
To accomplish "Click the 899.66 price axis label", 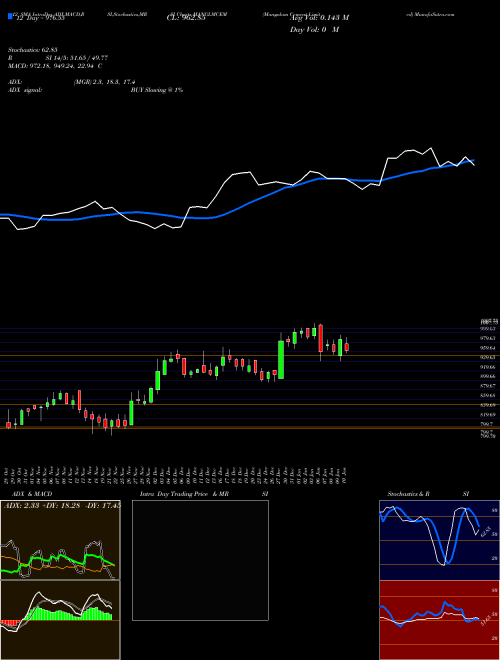I will tap(489, 376).
